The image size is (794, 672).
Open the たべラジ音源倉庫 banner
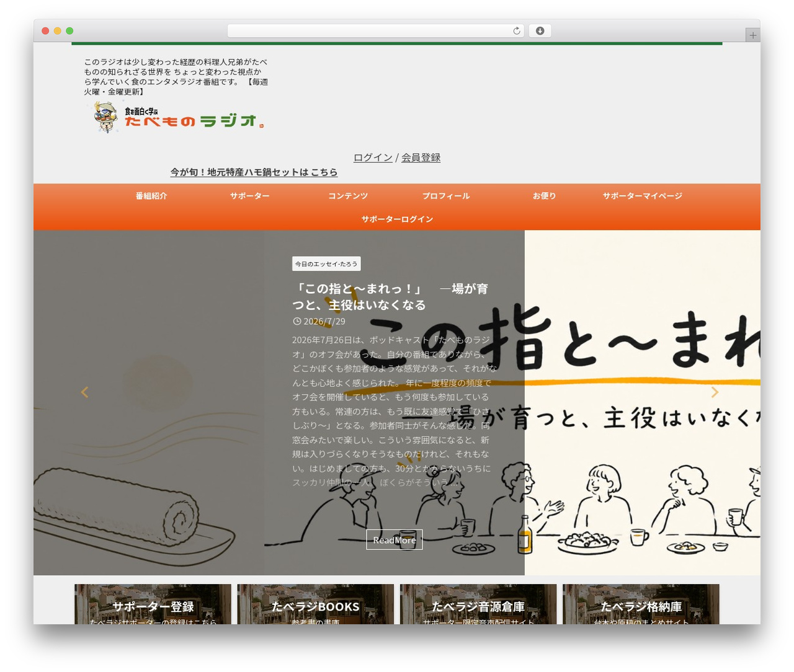pos(478,604)
